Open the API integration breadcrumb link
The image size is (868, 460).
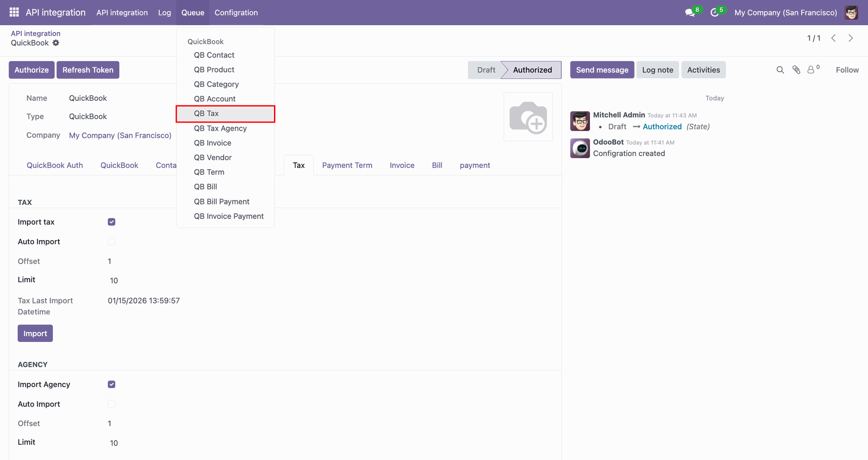point(36,33)
